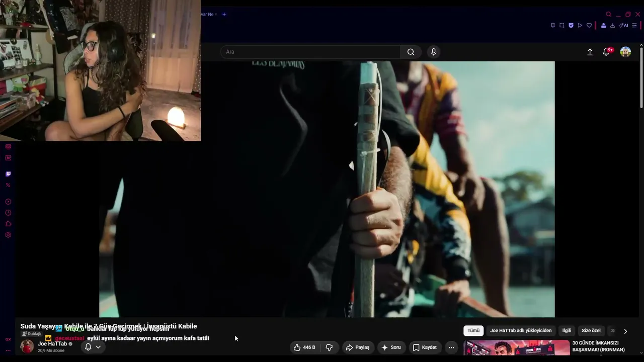644x362 pixels.
Task: Select the Size özel filter chip
Action: point(591,331)
